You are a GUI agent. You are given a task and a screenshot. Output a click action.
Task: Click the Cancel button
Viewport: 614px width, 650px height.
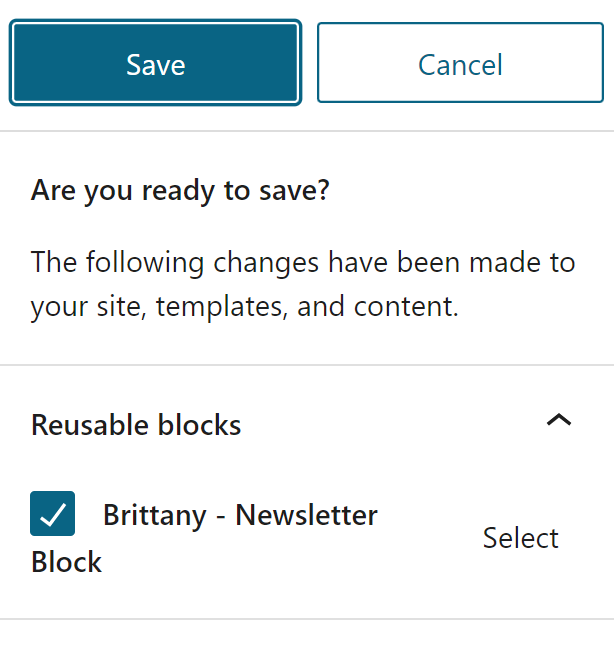click(x=460, y=64)
